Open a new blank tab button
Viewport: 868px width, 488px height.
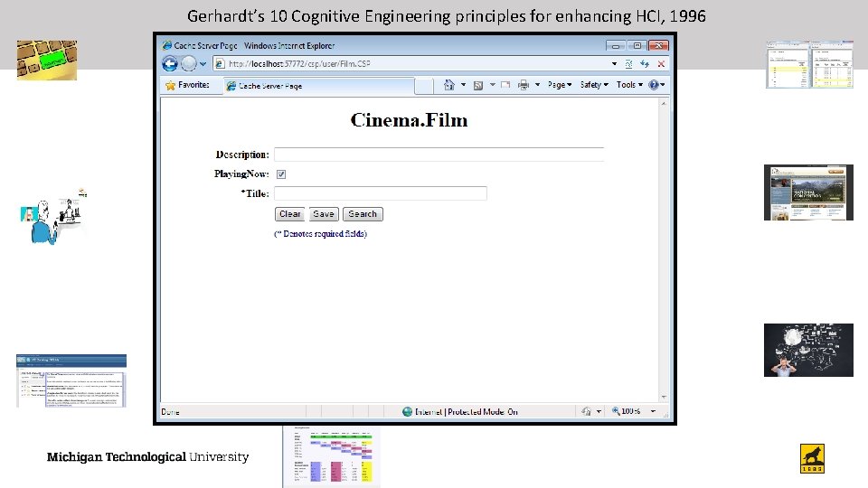pyautogui.click(x=423, y=86)
